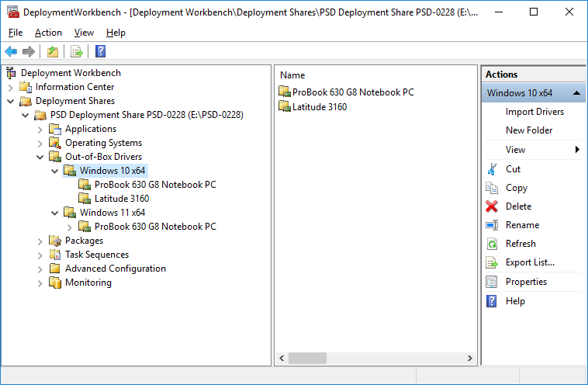The image size is (588, 385).
Task: Click Import Drivers in Actions pane
Action: [x=534, y=112]
